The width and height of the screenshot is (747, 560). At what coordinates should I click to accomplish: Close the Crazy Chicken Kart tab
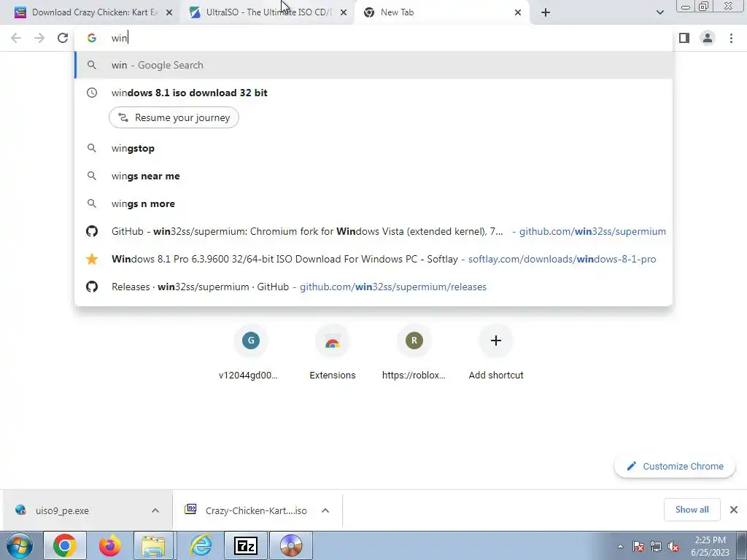pos(169,12)
